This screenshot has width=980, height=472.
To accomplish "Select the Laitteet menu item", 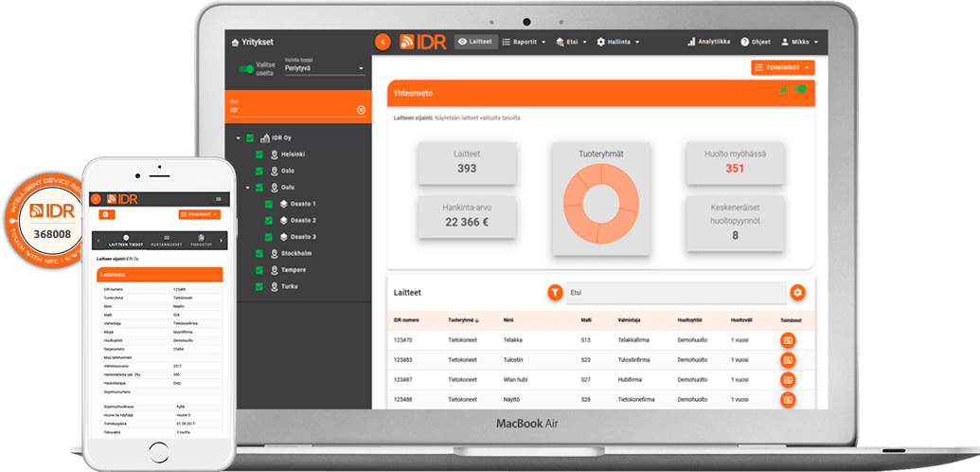I will point(475,42).
